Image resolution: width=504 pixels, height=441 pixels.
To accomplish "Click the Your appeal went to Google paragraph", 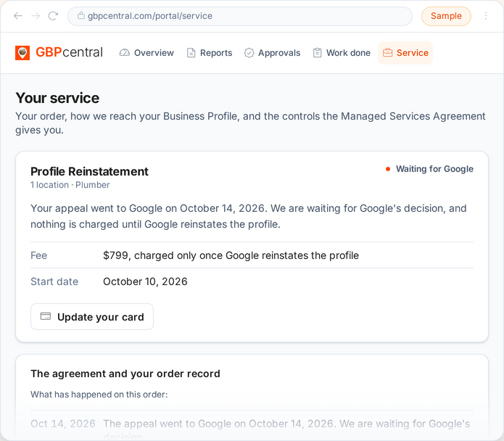I will (249, 216).
